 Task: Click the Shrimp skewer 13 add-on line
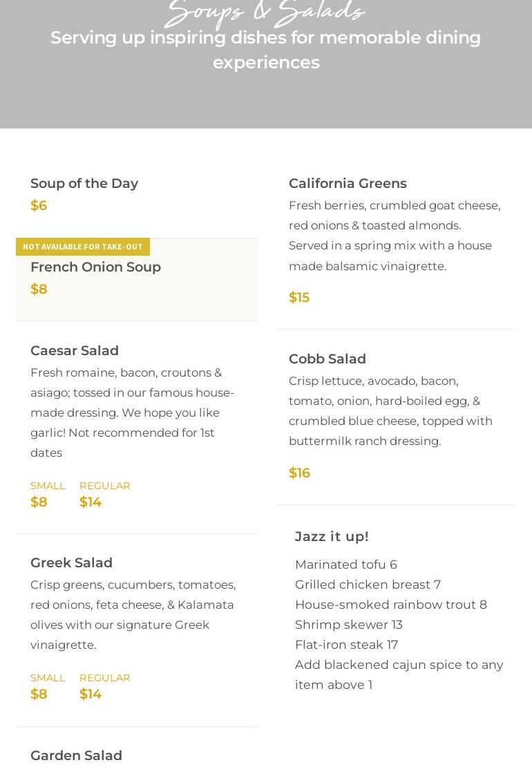pos(348,625)
